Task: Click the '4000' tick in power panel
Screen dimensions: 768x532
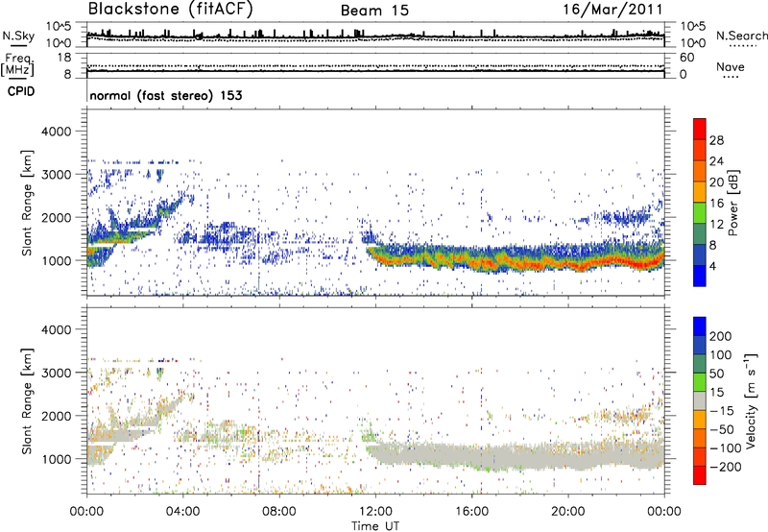Action: 57,132
